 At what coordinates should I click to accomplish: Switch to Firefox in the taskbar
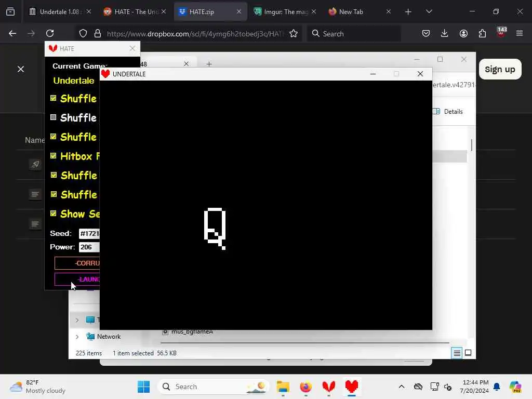[x=305, y=387]
